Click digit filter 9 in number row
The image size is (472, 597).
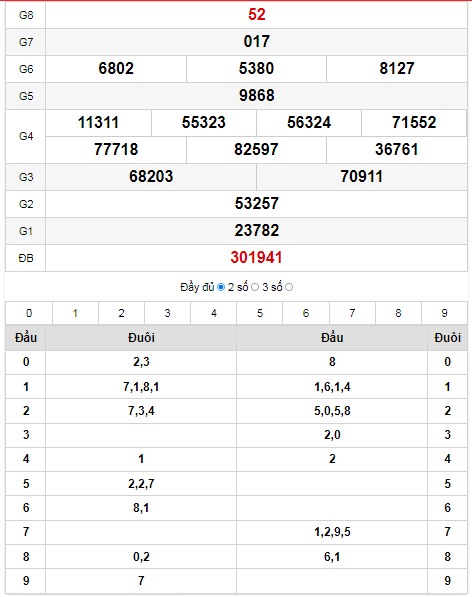pos(444,313)
